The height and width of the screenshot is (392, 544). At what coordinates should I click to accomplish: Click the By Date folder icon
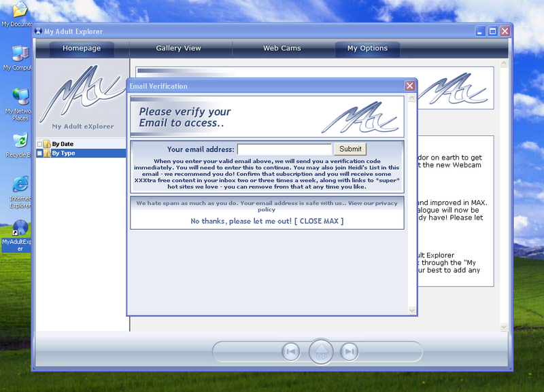pos(47,144)
